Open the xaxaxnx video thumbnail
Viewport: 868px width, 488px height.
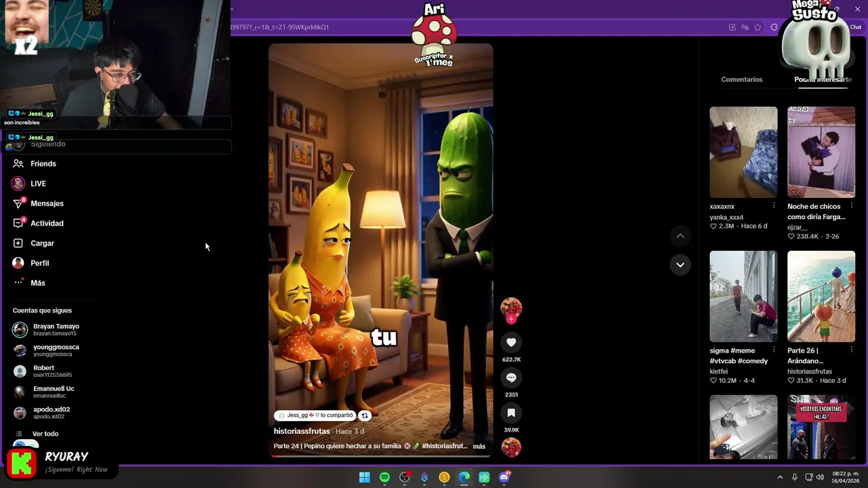(x=743, y=152)
